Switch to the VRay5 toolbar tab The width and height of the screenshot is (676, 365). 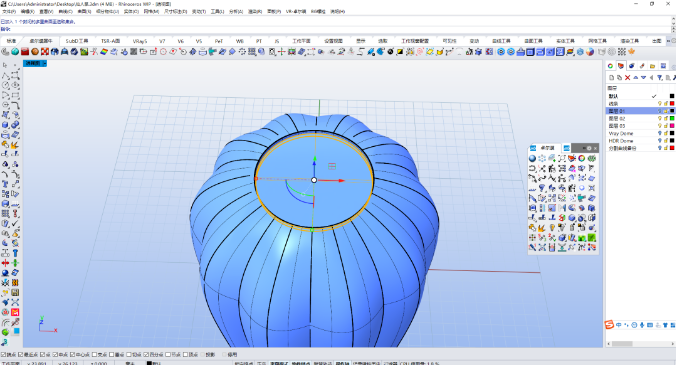[x=140, y=41]
